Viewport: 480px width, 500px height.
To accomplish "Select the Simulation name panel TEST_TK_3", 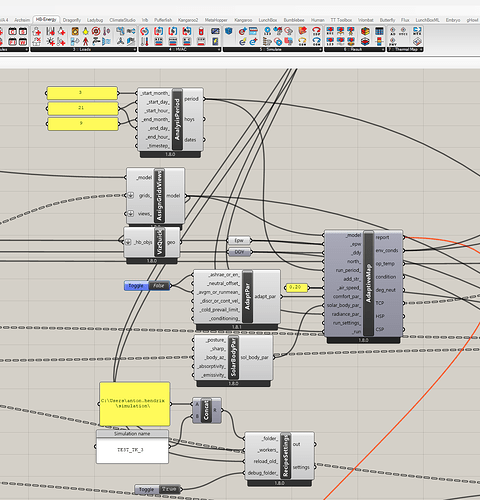I will coord(132,447).
